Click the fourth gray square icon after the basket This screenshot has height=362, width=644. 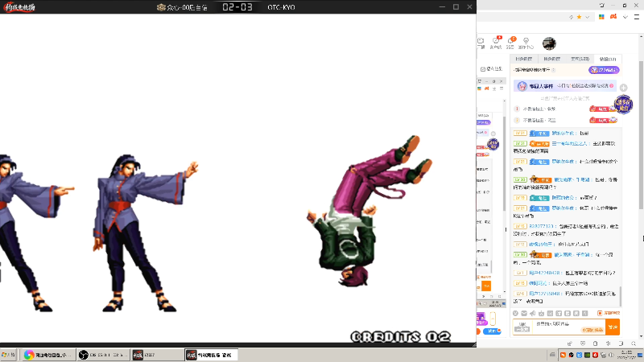click(x=576, y=313)
